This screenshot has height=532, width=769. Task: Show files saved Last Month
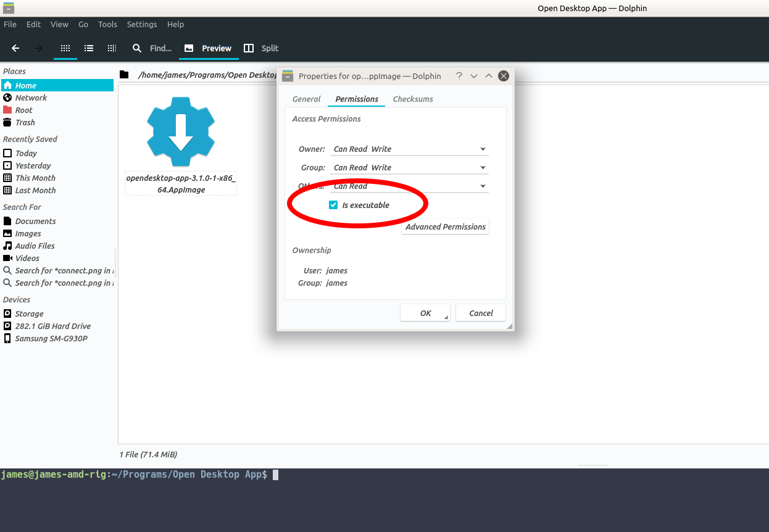point(57,190)
